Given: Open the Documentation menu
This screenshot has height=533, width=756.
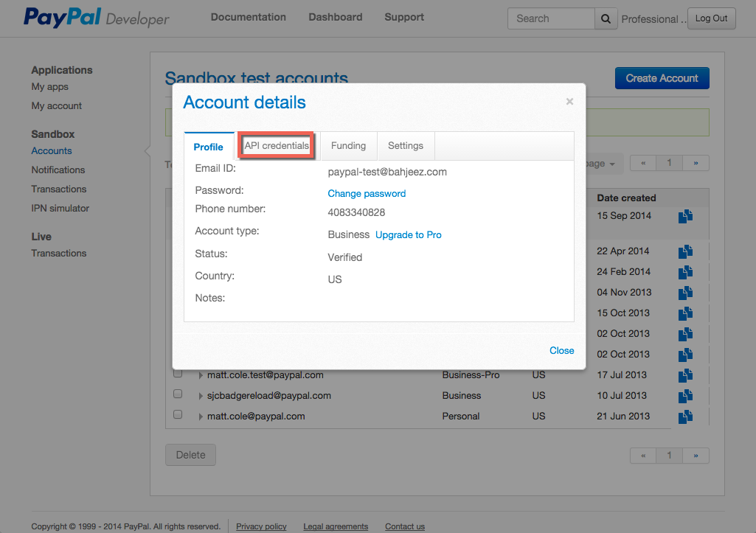Looking at the screenshot, I should point(249,18).
